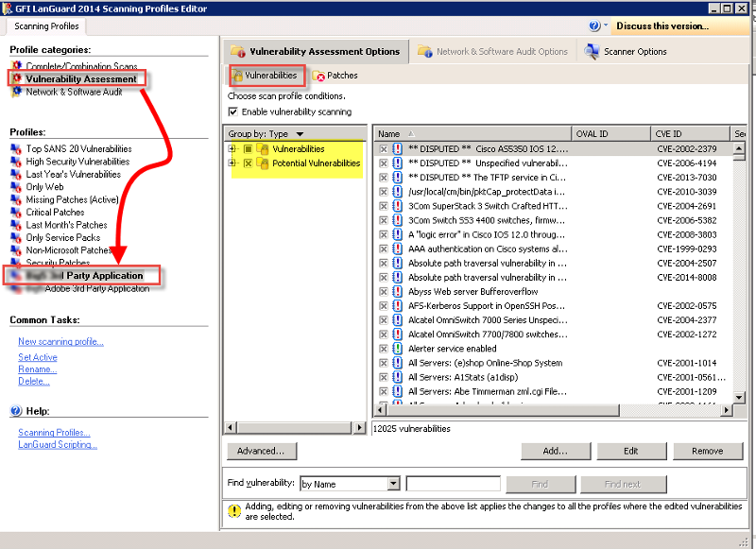Click vulnerability list scroll down arrow
The height and width of the screenshot is (549, 756).
pos(739,398)
